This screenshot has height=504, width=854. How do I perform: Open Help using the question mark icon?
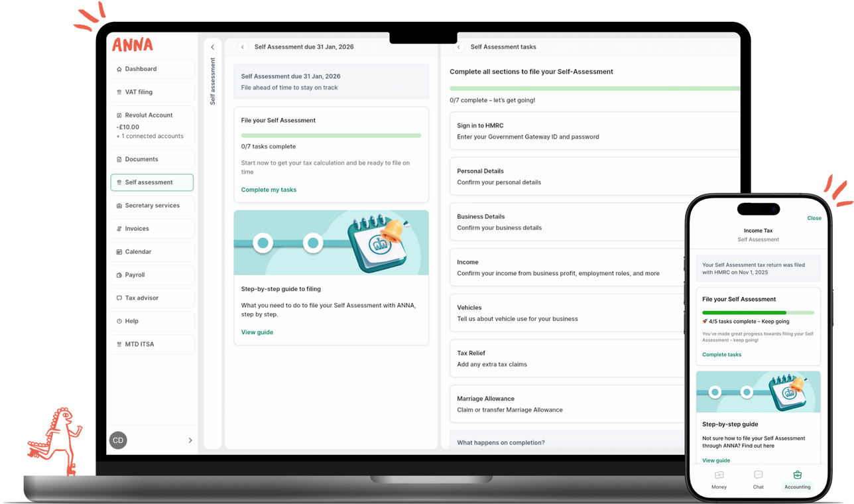tap(118, 321)
